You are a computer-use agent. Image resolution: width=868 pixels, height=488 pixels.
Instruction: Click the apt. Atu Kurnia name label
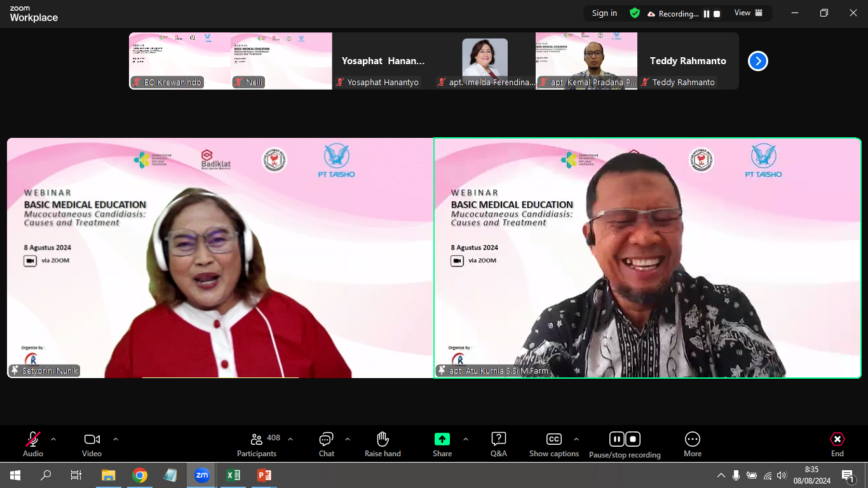493,370
